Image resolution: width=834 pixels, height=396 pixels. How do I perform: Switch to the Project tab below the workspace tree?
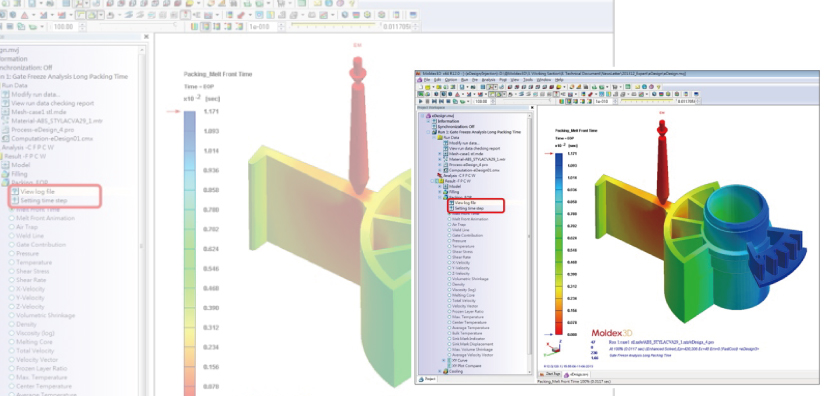[x=427, y=379]
